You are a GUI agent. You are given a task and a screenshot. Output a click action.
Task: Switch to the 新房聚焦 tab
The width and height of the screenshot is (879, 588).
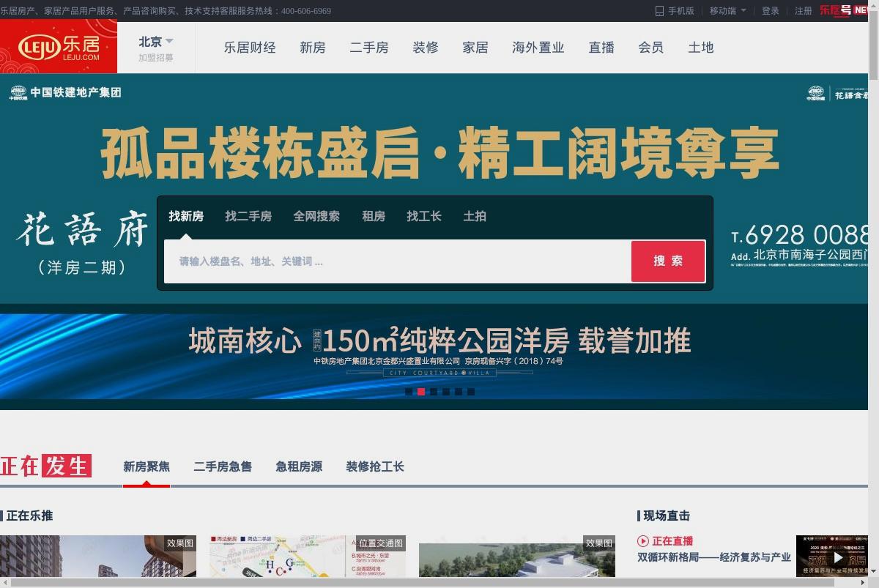146,466
